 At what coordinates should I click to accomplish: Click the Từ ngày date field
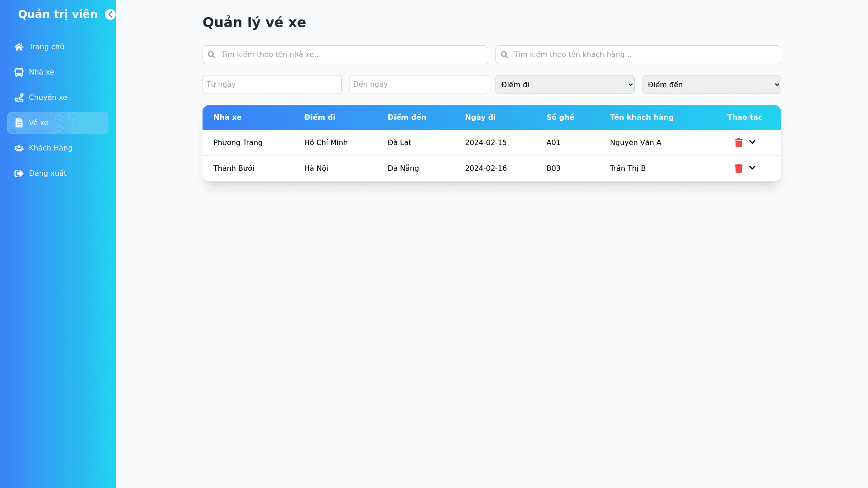[272, 84]
